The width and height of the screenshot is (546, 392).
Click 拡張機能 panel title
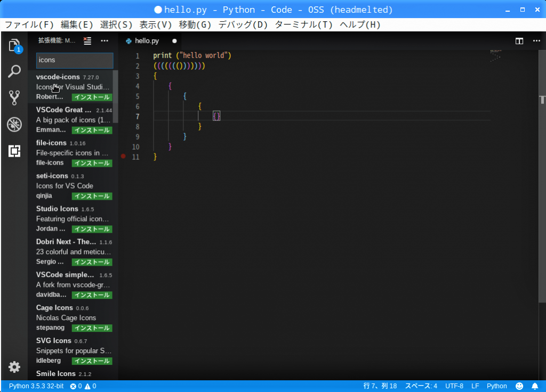pos(57,40)
